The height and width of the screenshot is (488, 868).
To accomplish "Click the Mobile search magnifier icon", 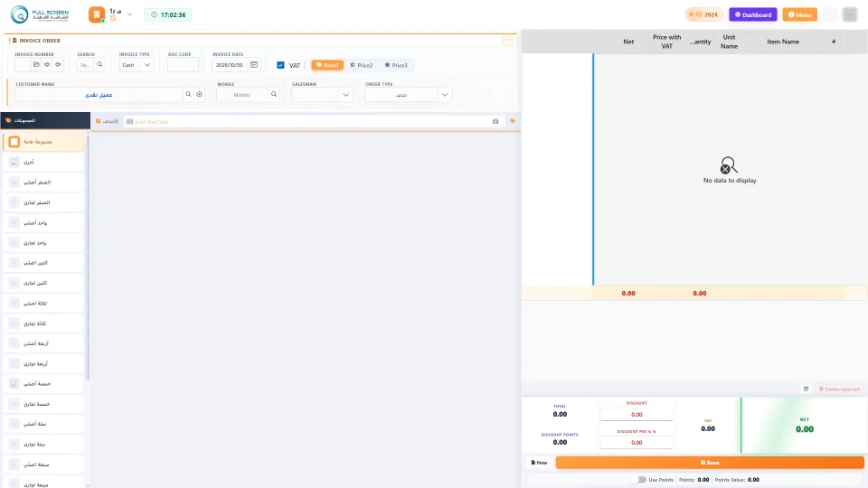I will click(x=273, y=95).
